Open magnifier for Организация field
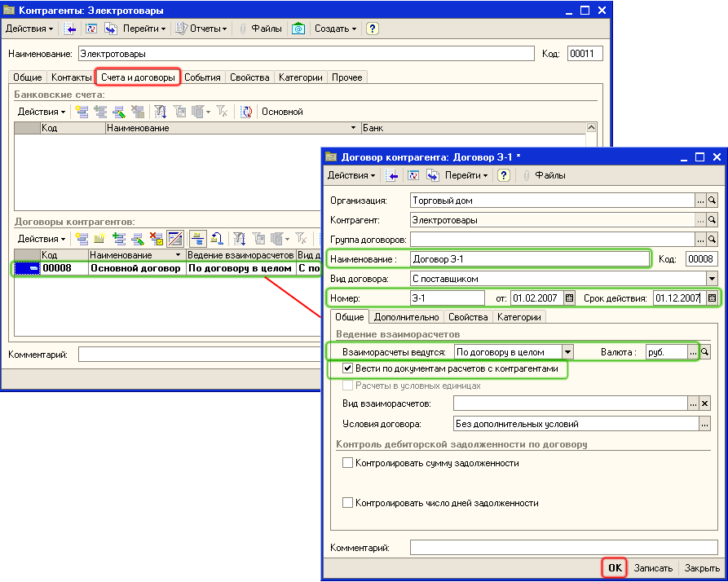 (713, 201)
